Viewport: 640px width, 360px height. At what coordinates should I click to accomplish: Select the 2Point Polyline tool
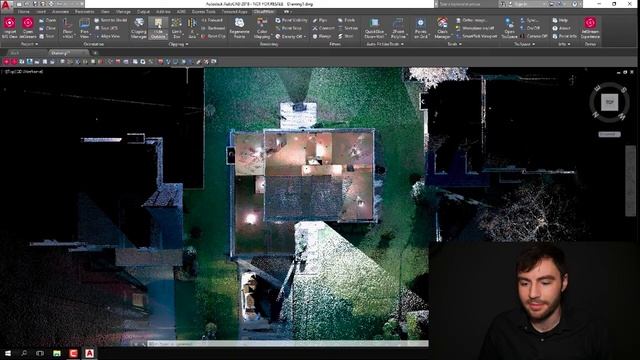click(398, 28)
